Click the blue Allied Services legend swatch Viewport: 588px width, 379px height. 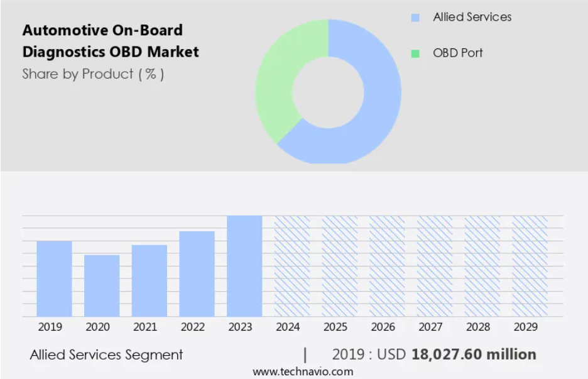415,18
